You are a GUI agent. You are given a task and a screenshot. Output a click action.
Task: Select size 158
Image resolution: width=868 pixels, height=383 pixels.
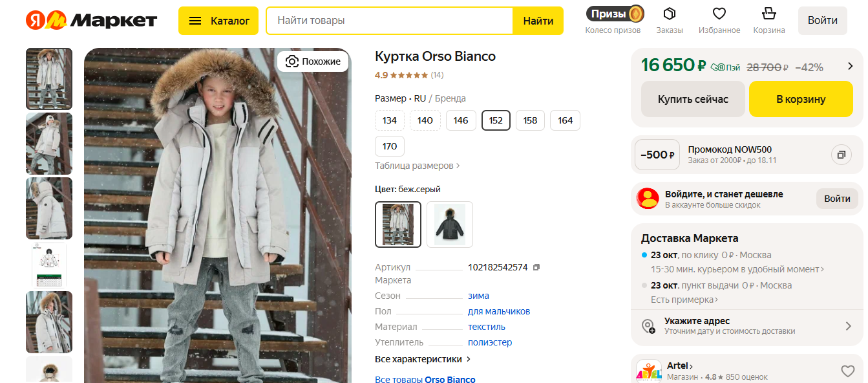[x=530, y=120]
